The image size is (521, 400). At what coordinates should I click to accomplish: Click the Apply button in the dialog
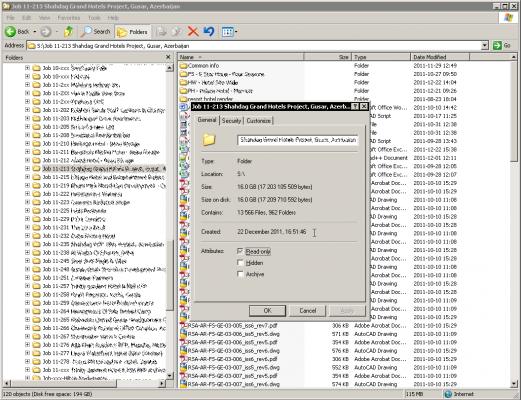click(347, 311)
